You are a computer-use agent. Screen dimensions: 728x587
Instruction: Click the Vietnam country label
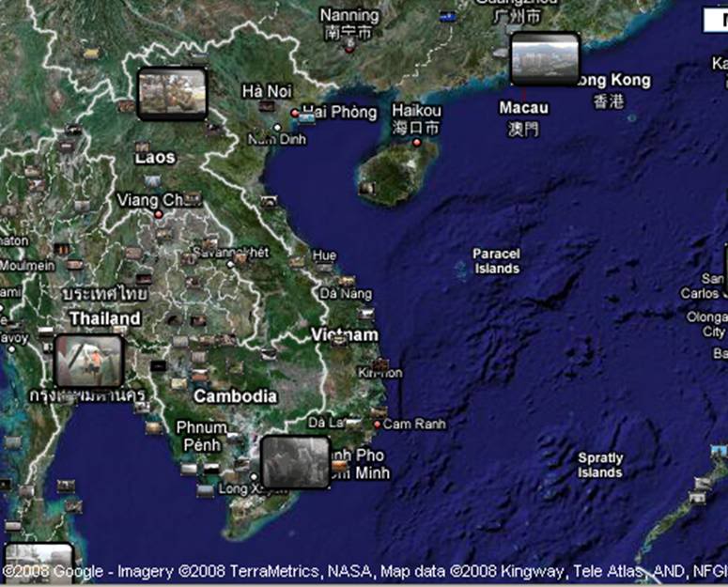click(x=345, y=335)
